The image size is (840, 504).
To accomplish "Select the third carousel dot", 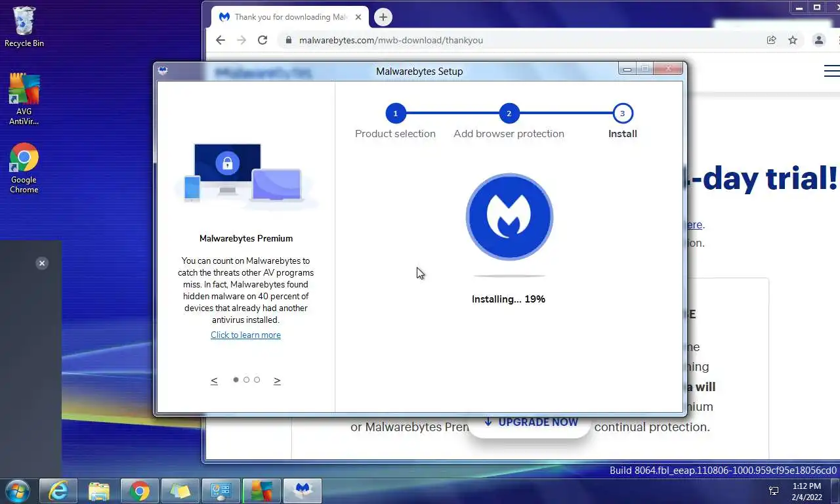I will pos(257,380).
